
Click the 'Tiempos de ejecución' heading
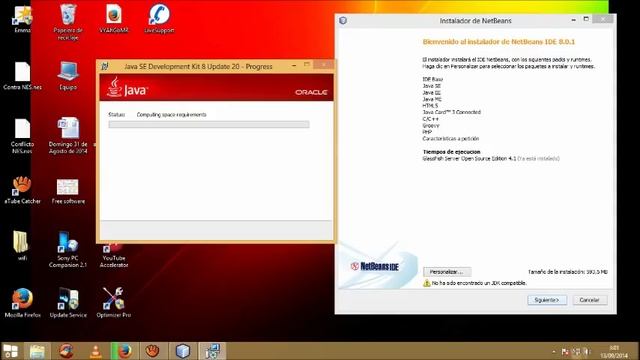451,152
